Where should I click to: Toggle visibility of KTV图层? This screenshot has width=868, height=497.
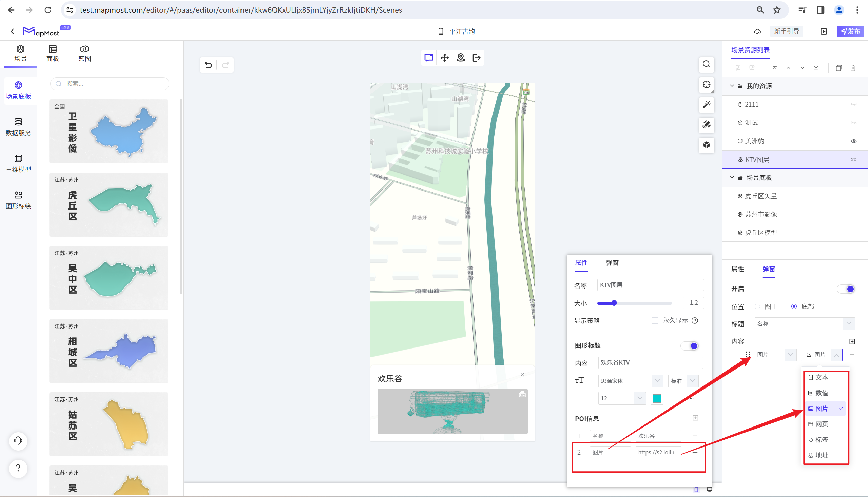pyautogui.click(x=854, y=159)
